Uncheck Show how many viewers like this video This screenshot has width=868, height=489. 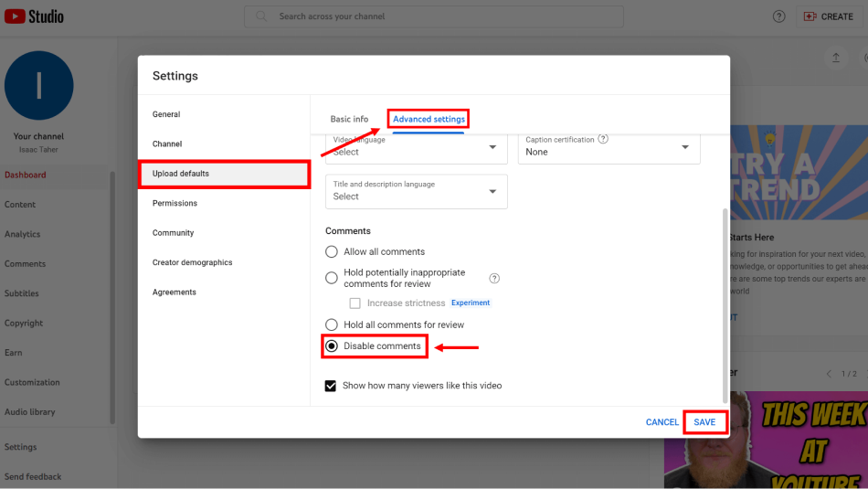[x=331, y=386]
